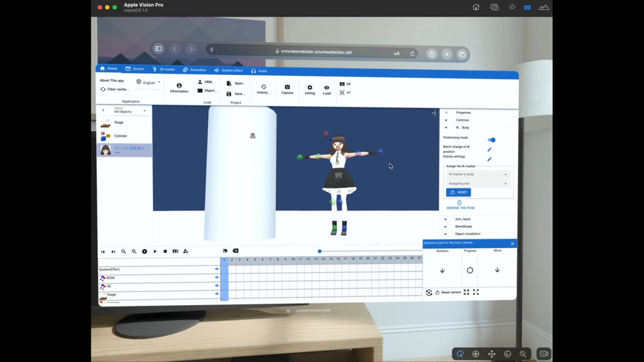Toggle SE track visibility

click(x=217, y=286)
